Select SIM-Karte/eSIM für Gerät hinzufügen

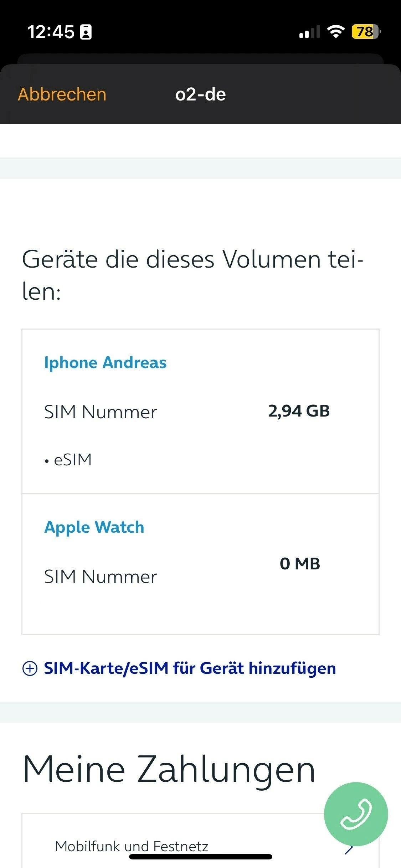tap(190, 668)
